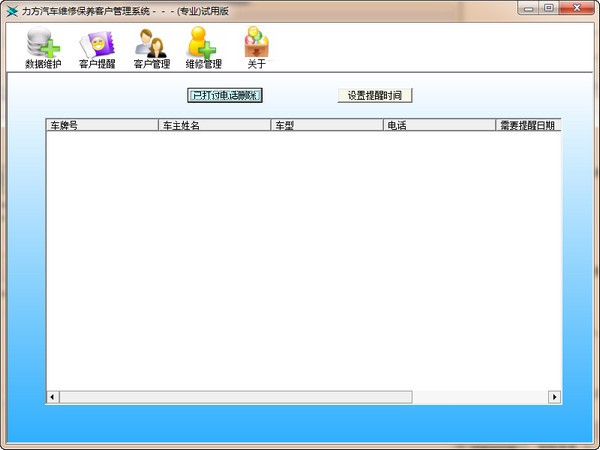Click the app logo in title bar
This screenshot has height=450, width=600.
12,11
